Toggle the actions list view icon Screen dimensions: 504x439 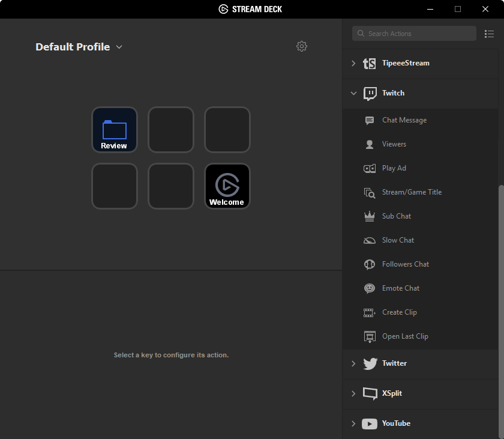tap(489, 34)
